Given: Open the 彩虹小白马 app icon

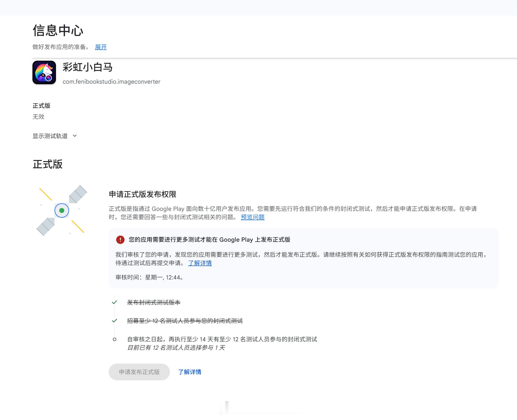Looking at the screenshot, I should click(44, 72).
